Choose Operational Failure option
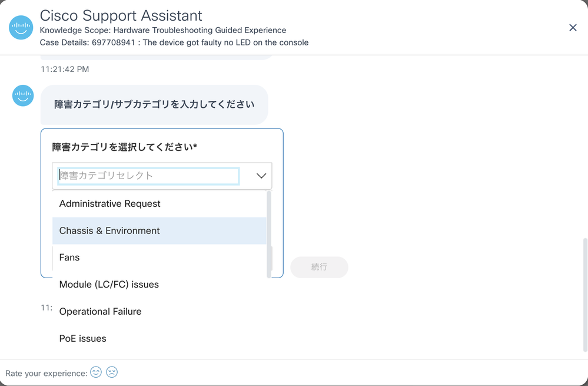 [160, 312]
